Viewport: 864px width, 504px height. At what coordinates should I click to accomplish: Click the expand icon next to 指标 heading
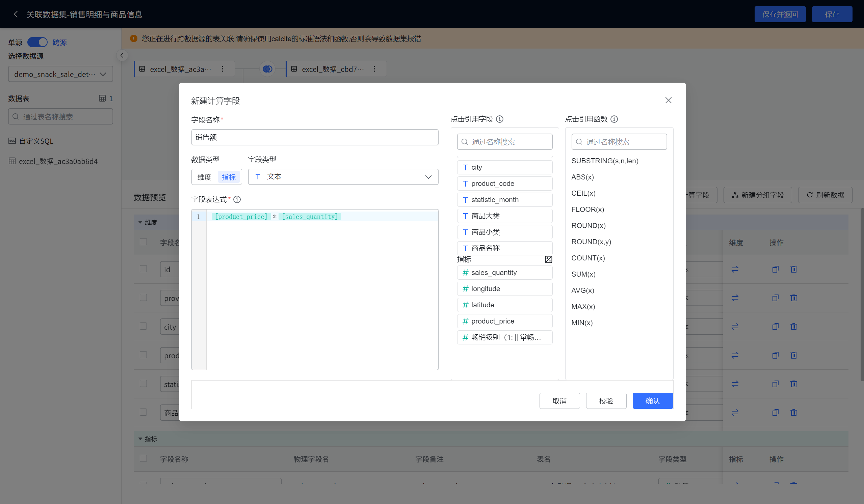coord(549,259)
